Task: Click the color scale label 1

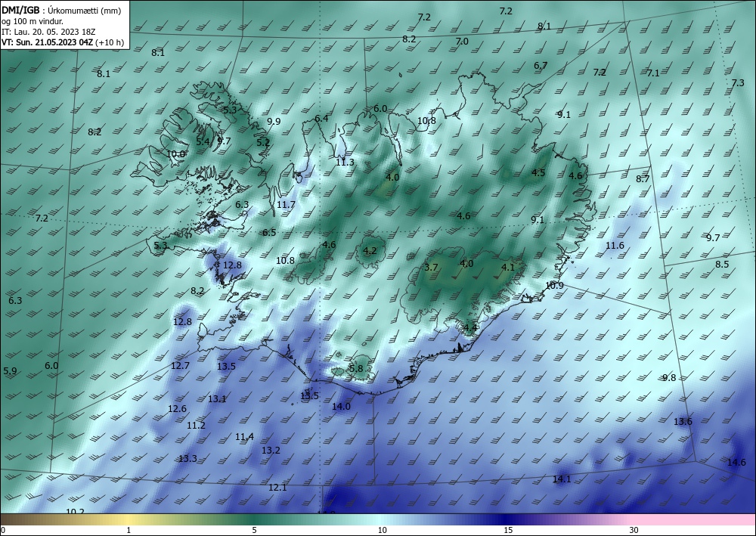Action: 129,530
